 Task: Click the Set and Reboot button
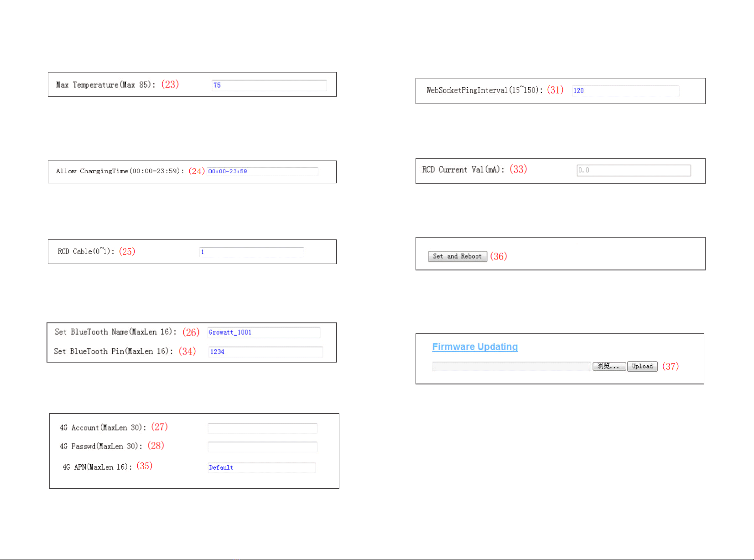[458, 256]
